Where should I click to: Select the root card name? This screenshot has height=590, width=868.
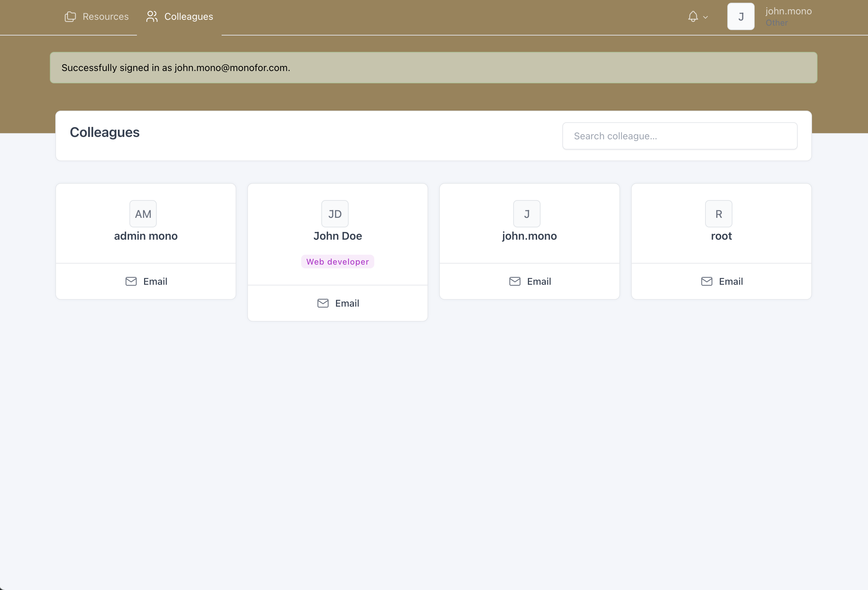click(x=721, y=236)
